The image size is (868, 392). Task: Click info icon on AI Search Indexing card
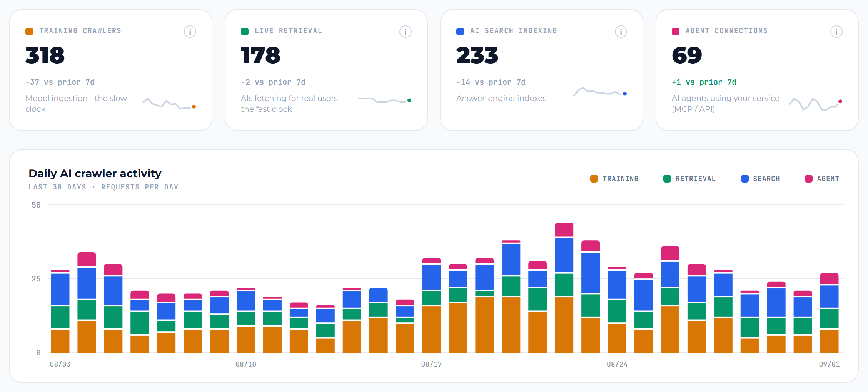coord(621,32)
